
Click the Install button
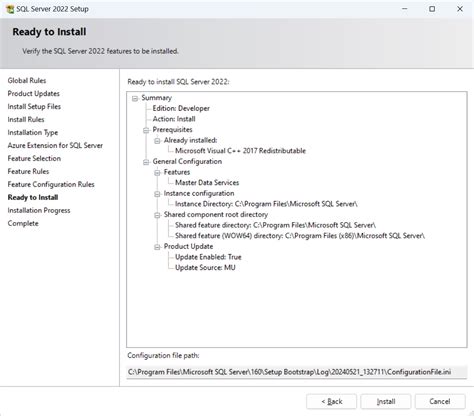pyautogui.click(x=386, y=402)
